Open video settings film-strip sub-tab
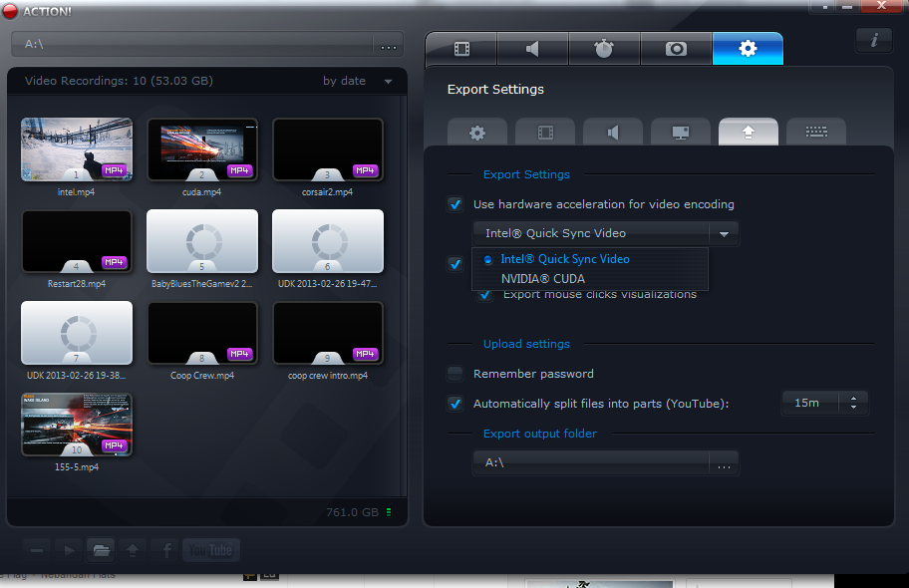Viewport: 909px width, 588px height. coord(545,133)
